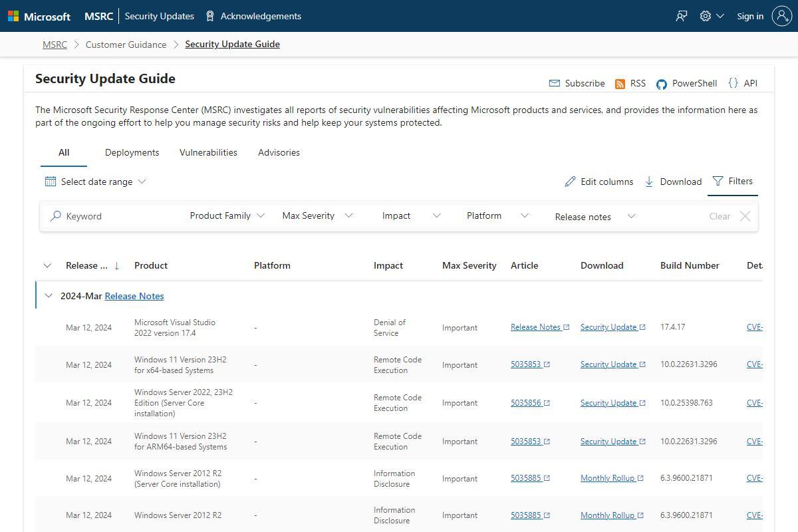Screen dimensions: 798x532
Task: Switch to the Advisories tab
Action: click(279, 152)
